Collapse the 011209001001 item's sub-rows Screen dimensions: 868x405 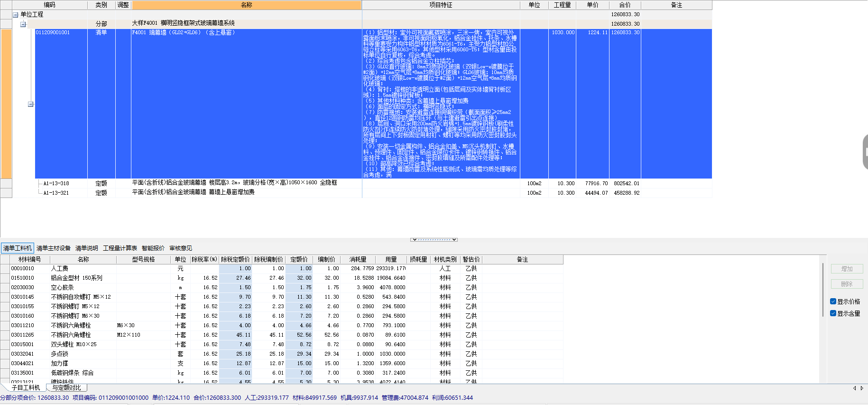[x=30, y=104]
